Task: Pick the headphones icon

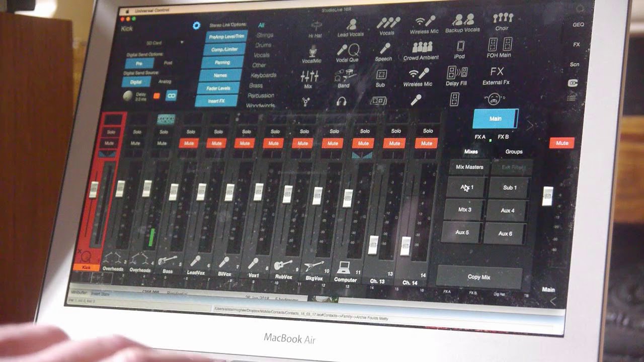Action: pyautogui.click(x=342, y=102)
